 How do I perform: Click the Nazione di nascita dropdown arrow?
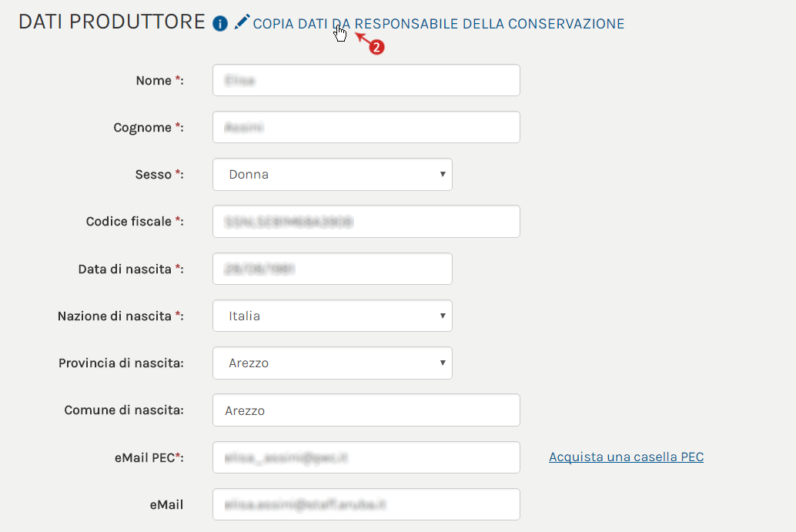pyautogui.click(x=443, y=316)
